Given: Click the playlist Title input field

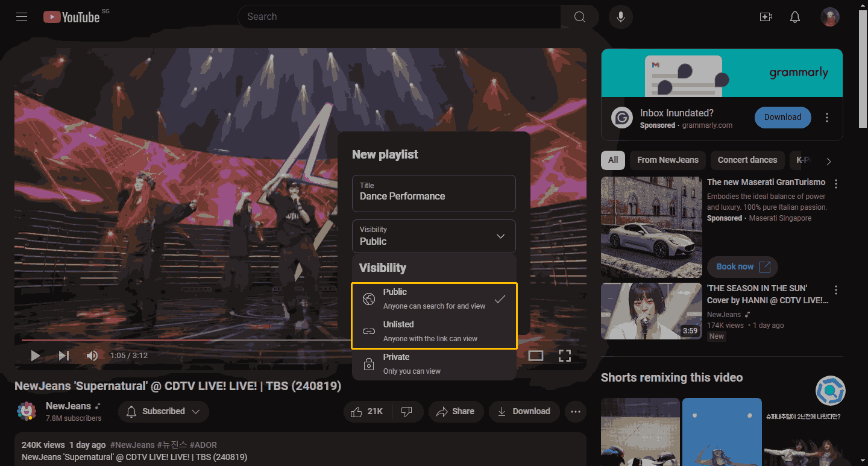Looking at the screenshot, I should point(434,194).
